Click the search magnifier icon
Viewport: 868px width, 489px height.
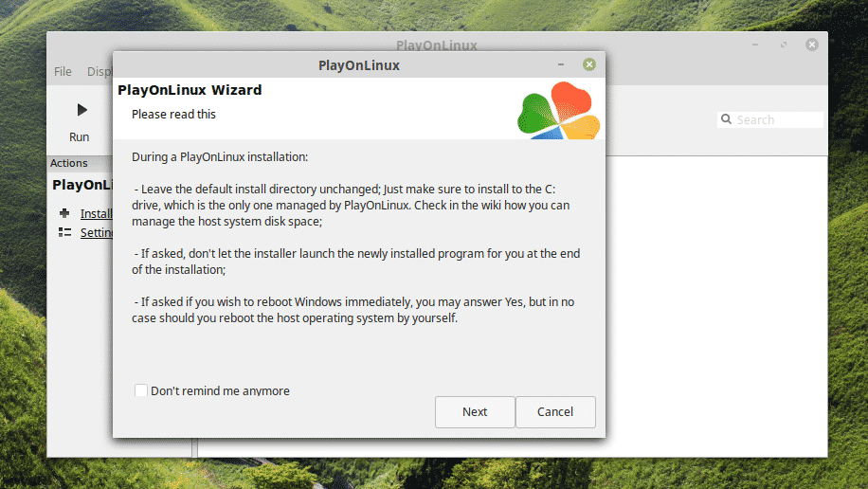[x=726, y=119]
